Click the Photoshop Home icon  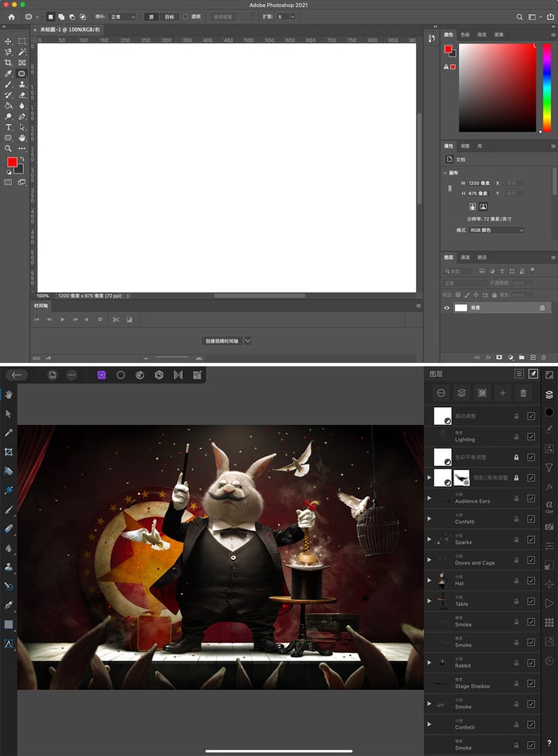11,17
